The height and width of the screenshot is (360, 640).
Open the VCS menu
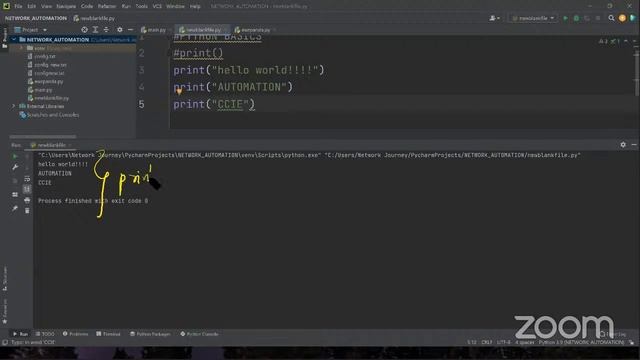(x=157, y=6)
